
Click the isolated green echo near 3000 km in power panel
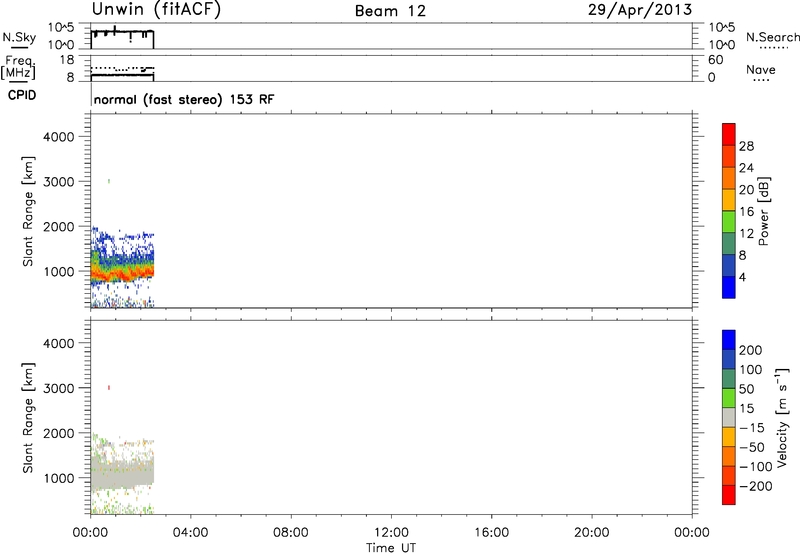(109, 181)
